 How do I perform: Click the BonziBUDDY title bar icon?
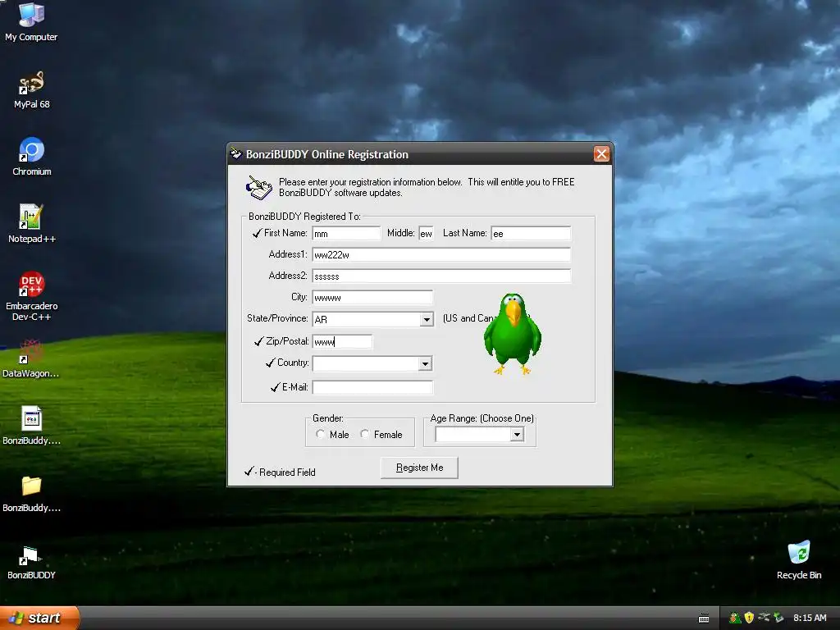tap(235, 154)
